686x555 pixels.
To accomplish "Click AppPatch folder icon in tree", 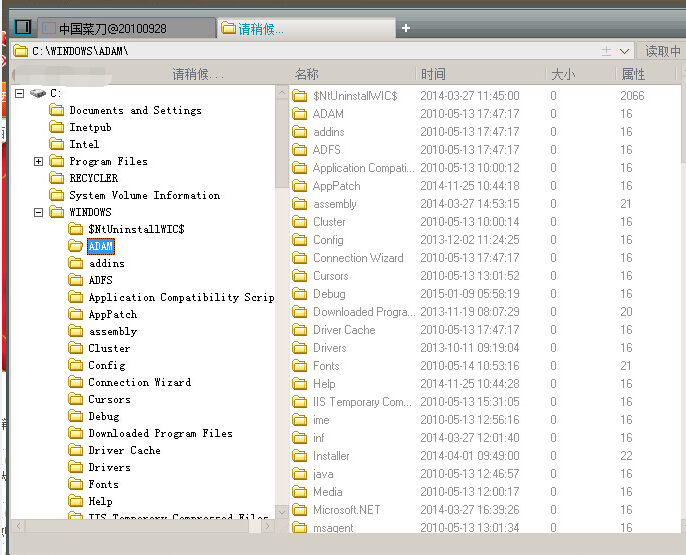I will click(76, 314).
